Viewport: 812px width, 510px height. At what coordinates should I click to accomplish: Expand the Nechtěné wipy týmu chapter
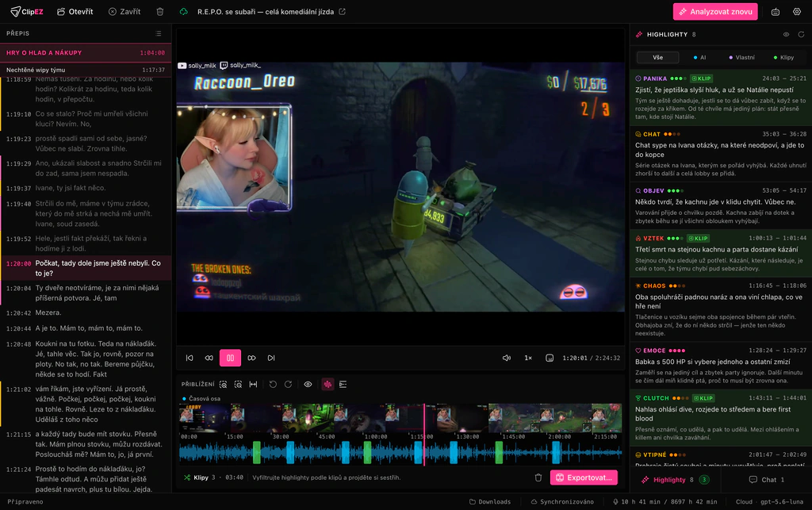(x=86, y=69)
